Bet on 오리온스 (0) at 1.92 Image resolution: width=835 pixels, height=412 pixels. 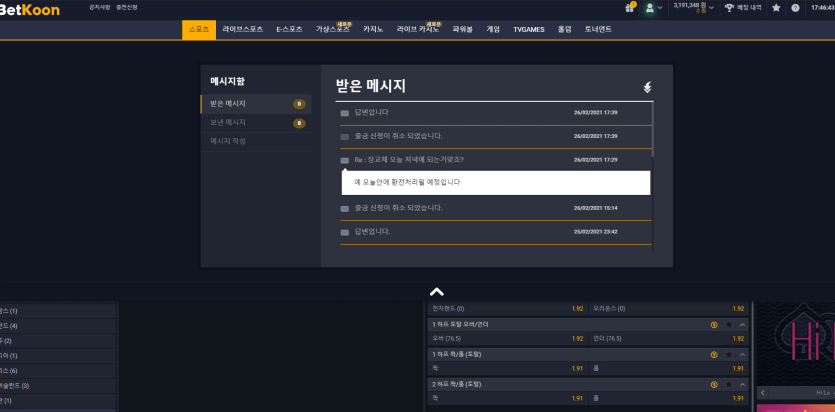[x=668, y=309]
